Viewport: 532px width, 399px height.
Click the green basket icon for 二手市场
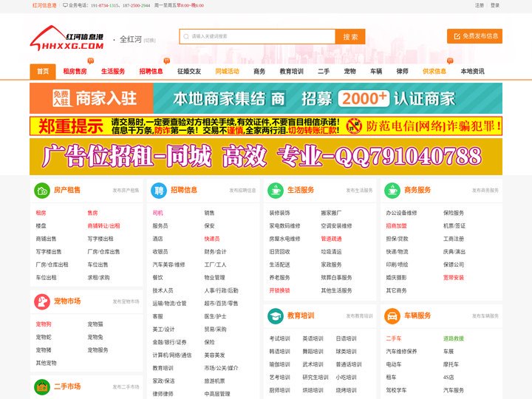coord(42,386)
